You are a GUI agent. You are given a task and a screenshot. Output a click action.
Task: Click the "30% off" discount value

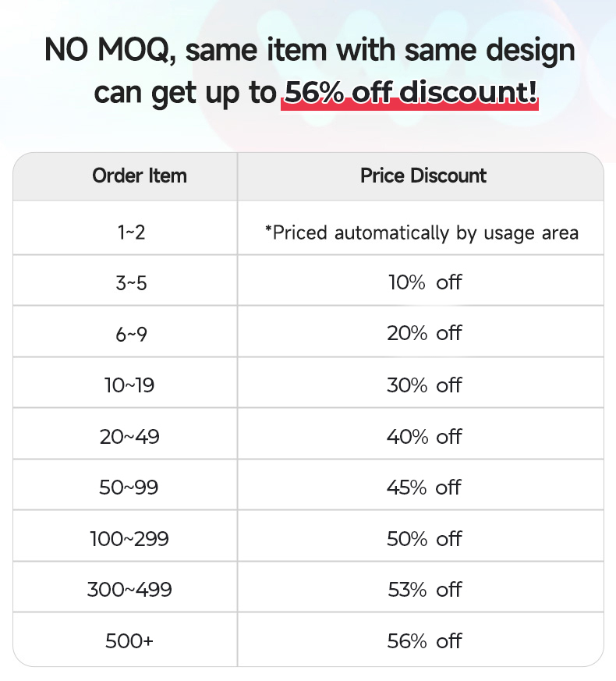click(x=424, y=385)
